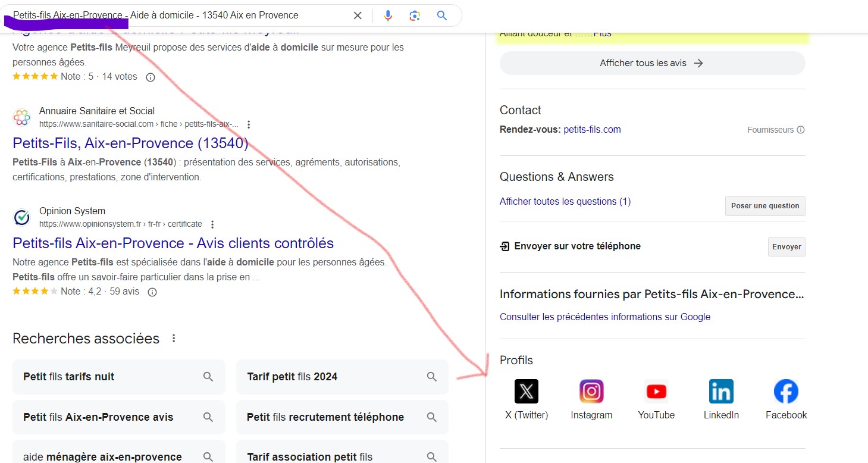Open Google Lens image search icon
Viewport: 868px width, 463px height.
tap(415, 15)
